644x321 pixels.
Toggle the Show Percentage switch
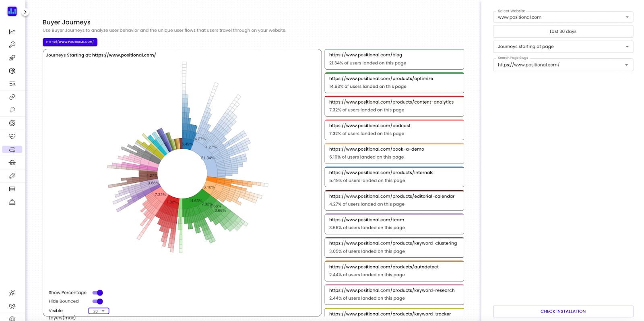tap(98, 293)
